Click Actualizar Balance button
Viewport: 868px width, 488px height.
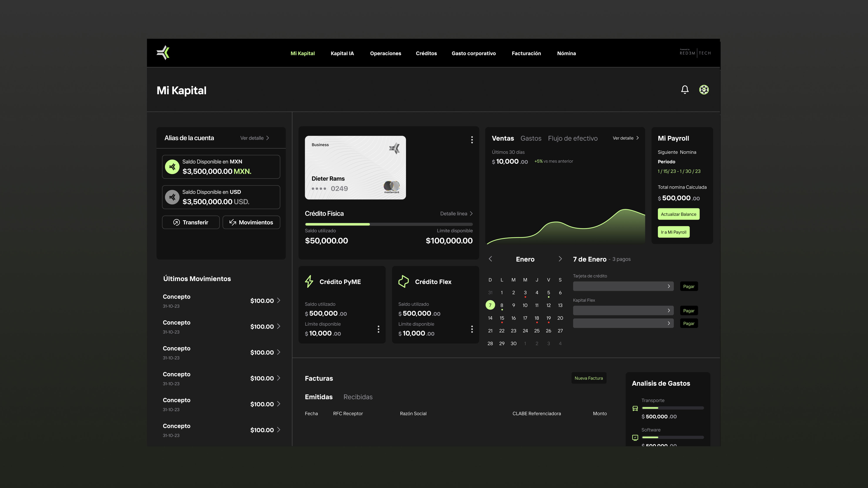pyautogui.click(x=678, y=214)
